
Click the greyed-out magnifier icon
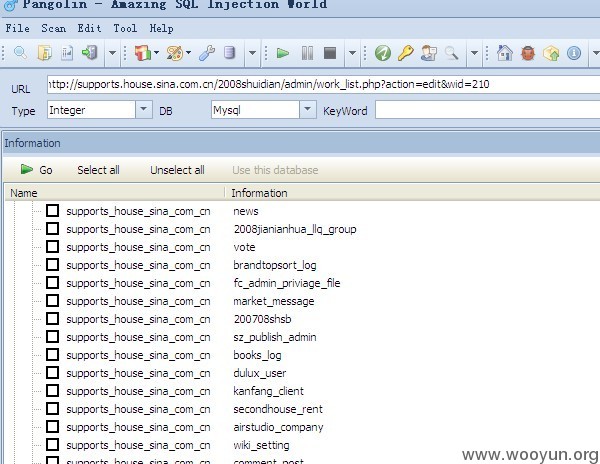click(x=452, y=53)
